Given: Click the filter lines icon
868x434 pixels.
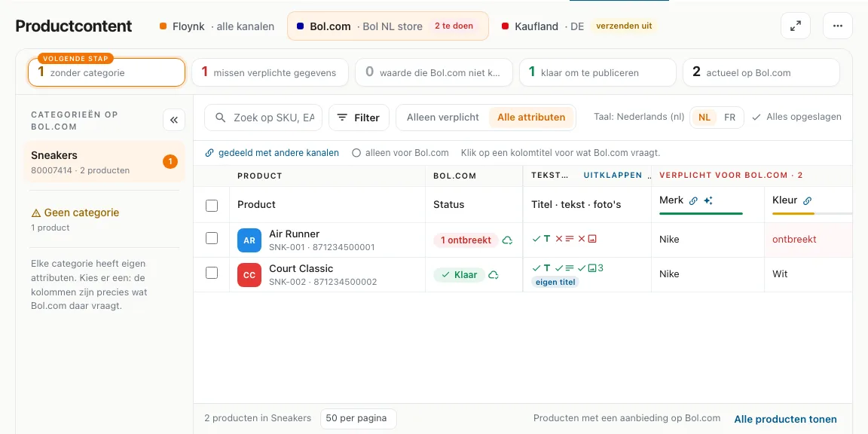Looking at the screenshot, I should pos(343,118).
